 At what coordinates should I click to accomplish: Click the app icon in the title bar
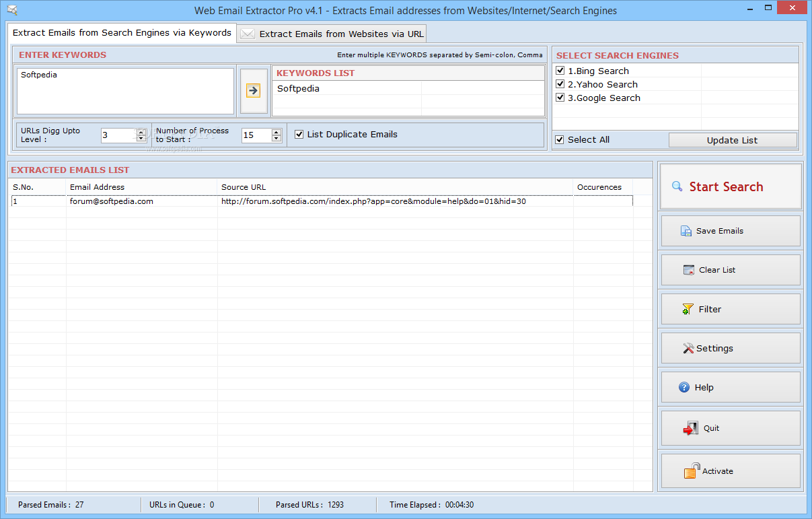12,10
